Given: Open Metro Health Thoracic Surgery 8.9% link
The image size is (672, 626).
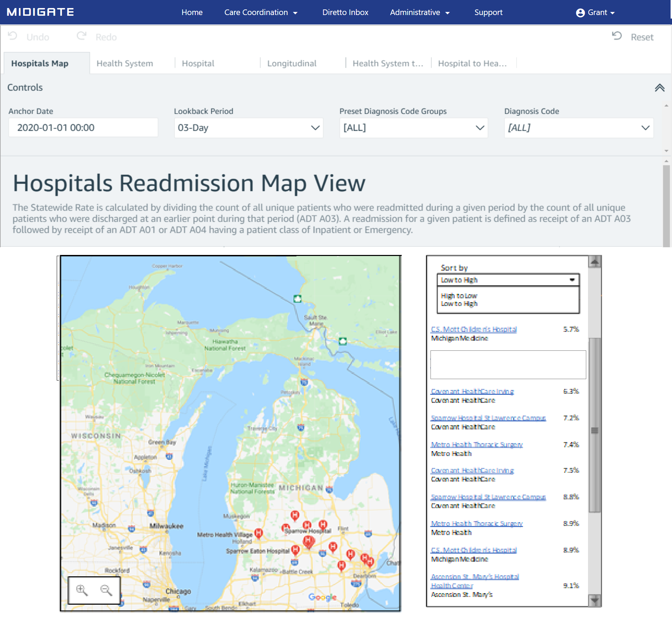Looking at the screenshot, I should 477,524.
